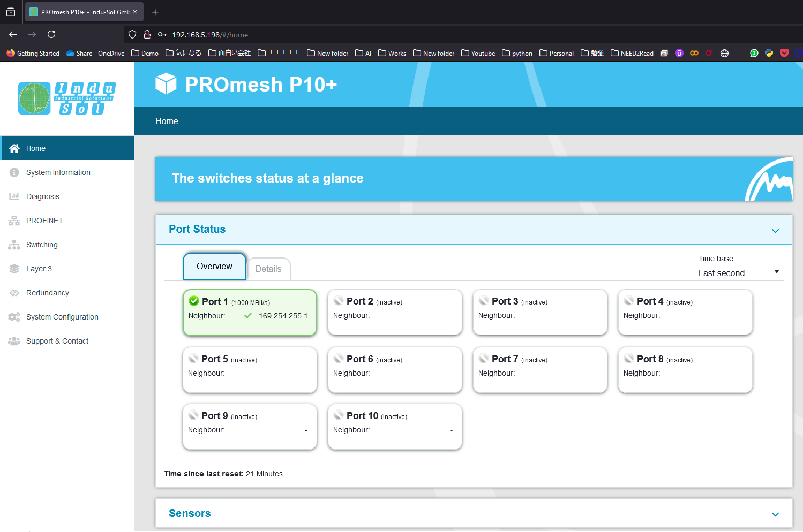Open the python bookmarks folder

click(517, 53)
